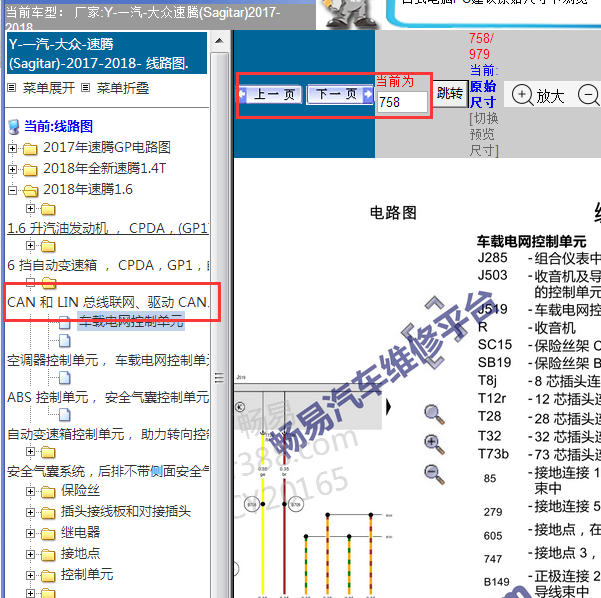Click the 2017年速腾GP电路图 folder icon
This screenshot has height=598, width=601.
(30, 148)
